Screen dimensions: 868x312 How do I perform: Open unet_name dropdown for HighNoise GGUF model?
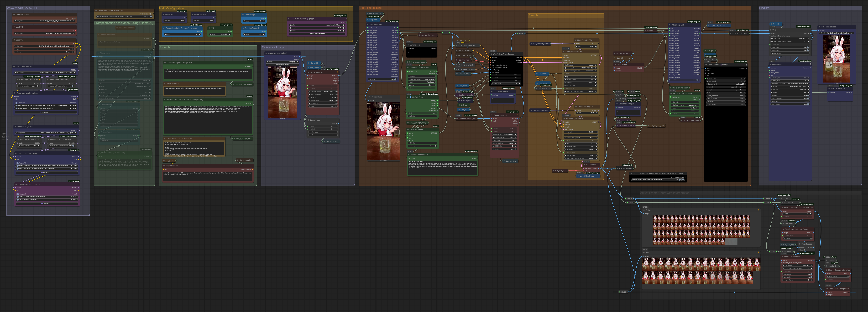pyautogui.click(x=45, y=72)
